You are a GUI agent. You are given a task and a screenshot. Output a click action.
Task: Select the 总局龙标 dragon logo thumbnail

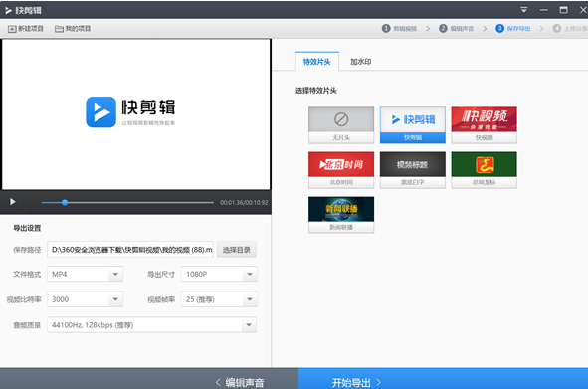484,170
